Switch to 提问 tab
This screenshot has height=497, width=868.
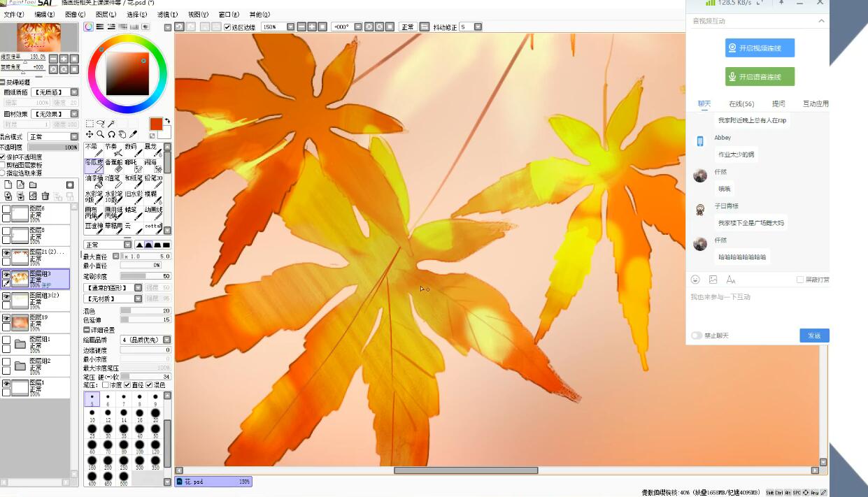778,103
